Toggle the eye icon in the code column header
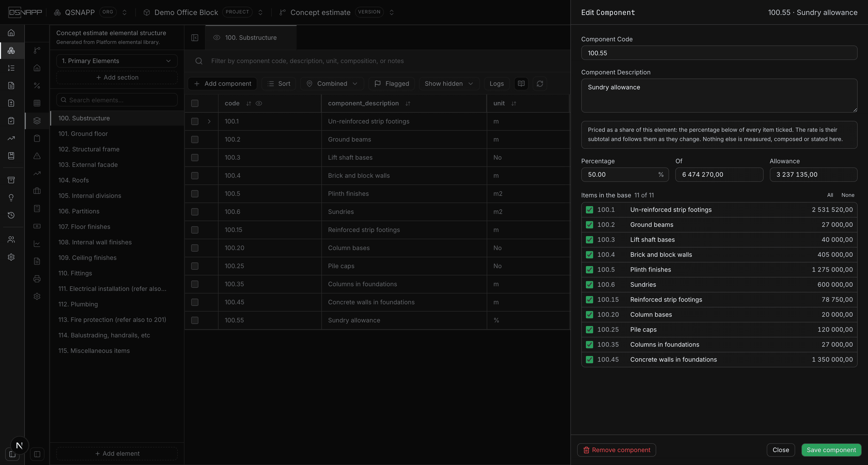This screenshot has width=868, height=465. coord(259,103)
